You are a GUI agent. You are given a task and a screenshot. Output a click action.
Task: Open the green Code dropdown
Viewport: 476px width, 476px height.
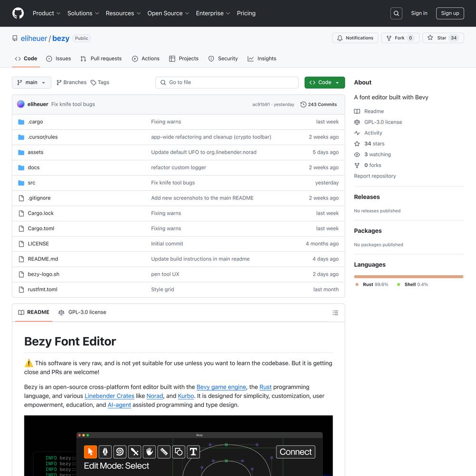tap(325, 82)
